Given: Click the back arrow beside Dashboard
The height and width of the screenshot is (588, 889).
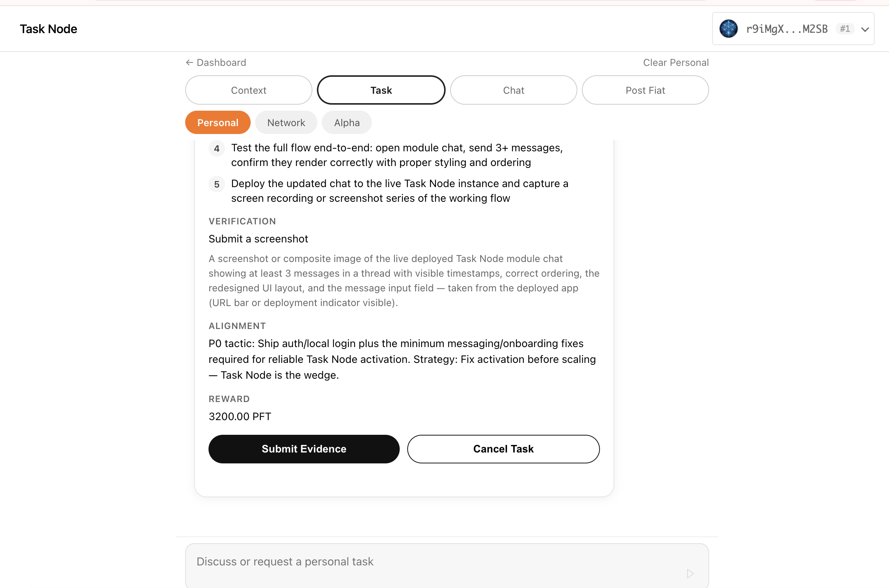Looking at the screenshot, I should pos(189,62).
